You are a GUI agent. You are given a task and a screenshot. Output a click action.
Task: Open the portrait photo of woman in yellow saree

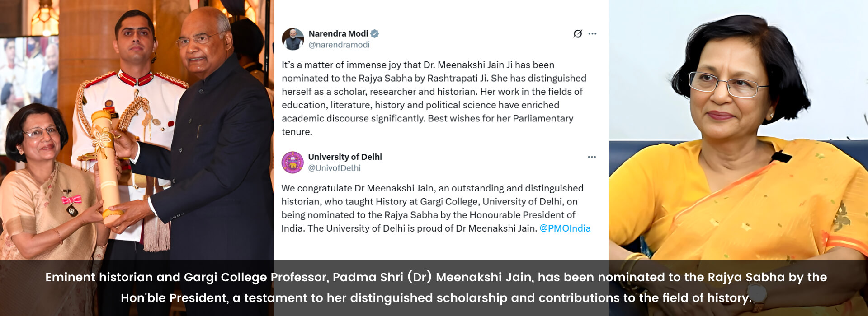coord(738,130)
